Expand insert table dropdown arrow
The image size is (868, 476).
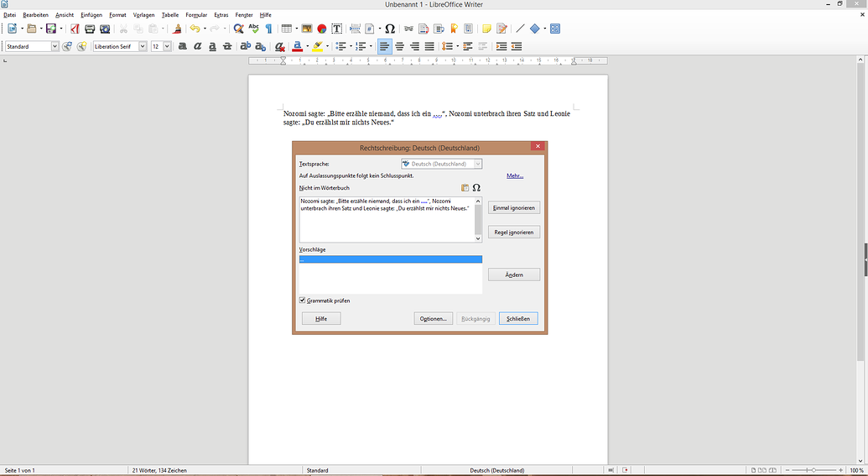pyautogui.click(x=296, y=29)
